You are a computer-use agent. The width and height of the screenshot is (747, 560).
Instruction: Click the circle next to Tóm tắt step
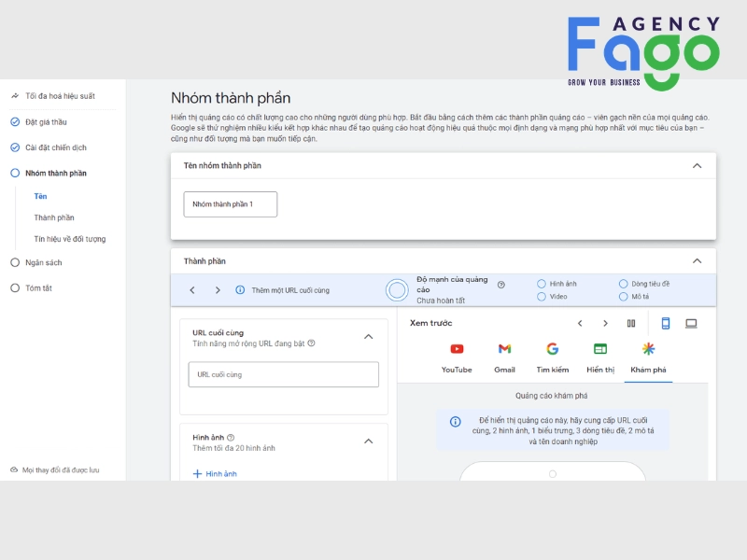click(x=15, y=288)
